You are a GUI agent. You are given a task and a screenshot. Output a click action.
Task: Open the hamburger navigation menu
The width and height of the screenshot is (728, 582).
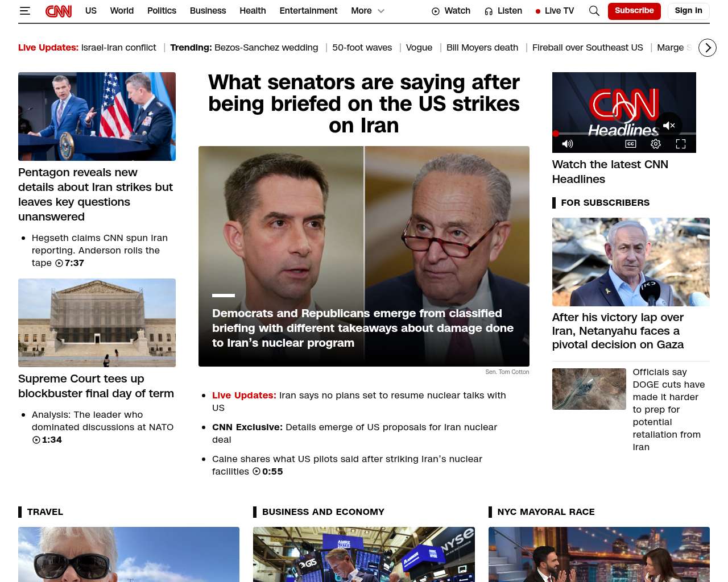(x=25, y=11)
